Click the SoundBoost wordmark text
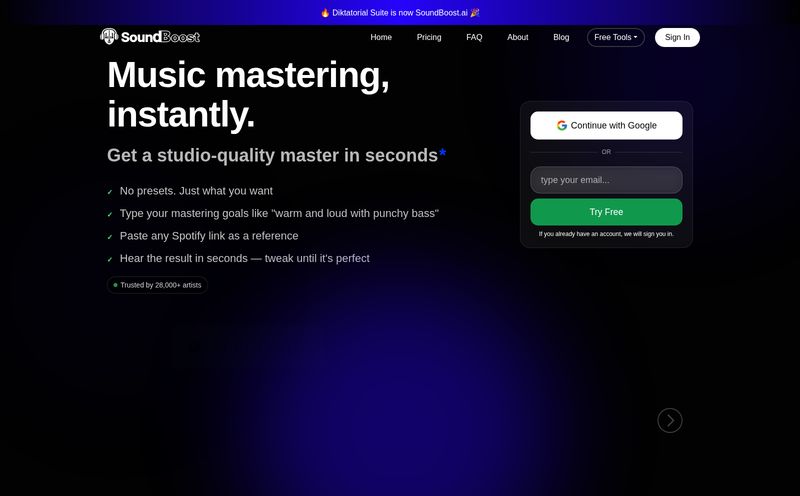 coord(160,37)
